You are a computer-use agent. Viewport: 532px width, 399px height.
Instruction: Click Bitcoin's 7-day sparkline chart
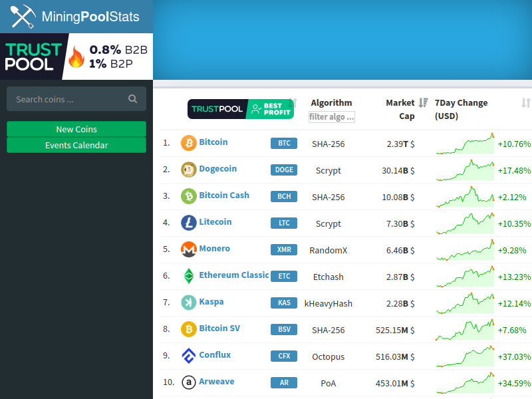(465, 144)
